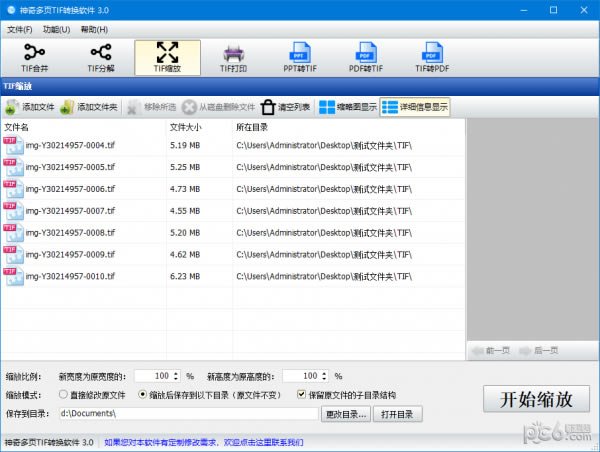Viewport: 600px width, 452px height.
Task: Click the 新宽度 percentage spinner arrows
Action: tap(176, 376)
